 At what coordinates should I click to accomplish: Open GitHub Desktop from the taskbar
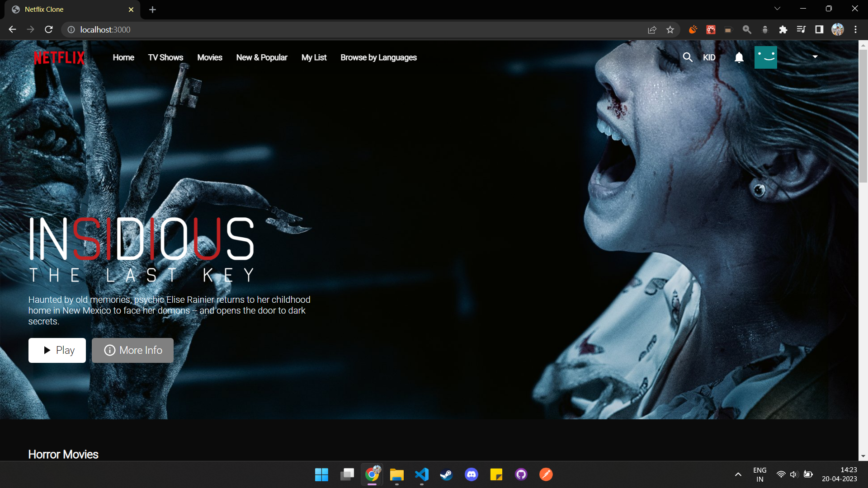521,474
